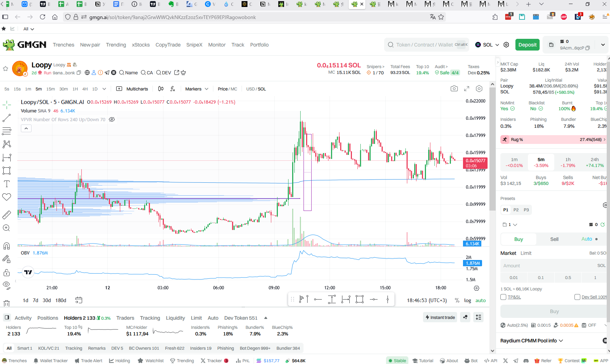This screenshot has height=364, width=610.
Task: Open the Trenches navigation item
Action: pos(63,45)
